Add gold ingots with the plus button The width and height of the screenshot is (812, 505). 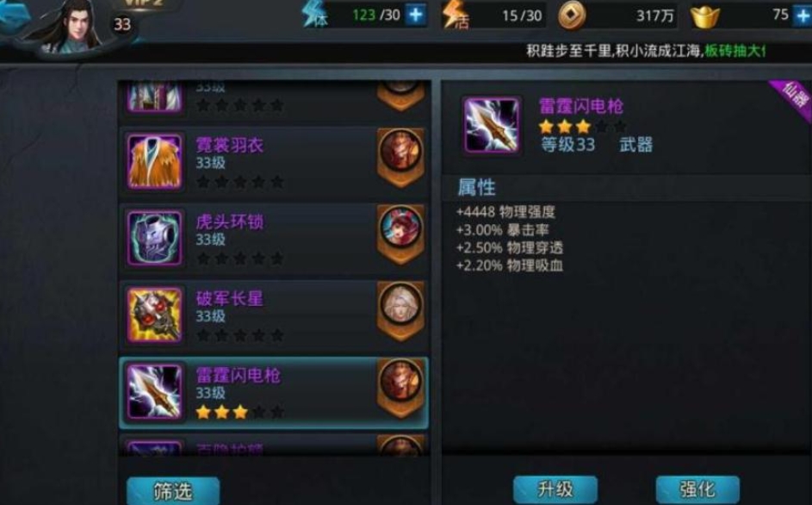coord(803,16)
